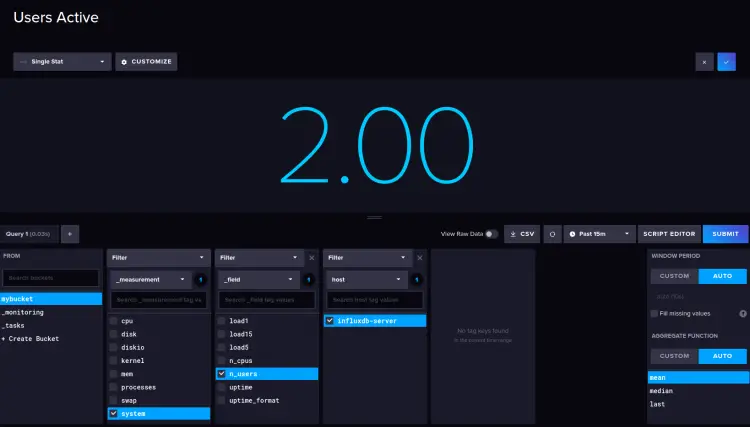This screenshot has height=427, width=750.
Task: Toggle the View Raw Data switch
Action: (491, 234)
